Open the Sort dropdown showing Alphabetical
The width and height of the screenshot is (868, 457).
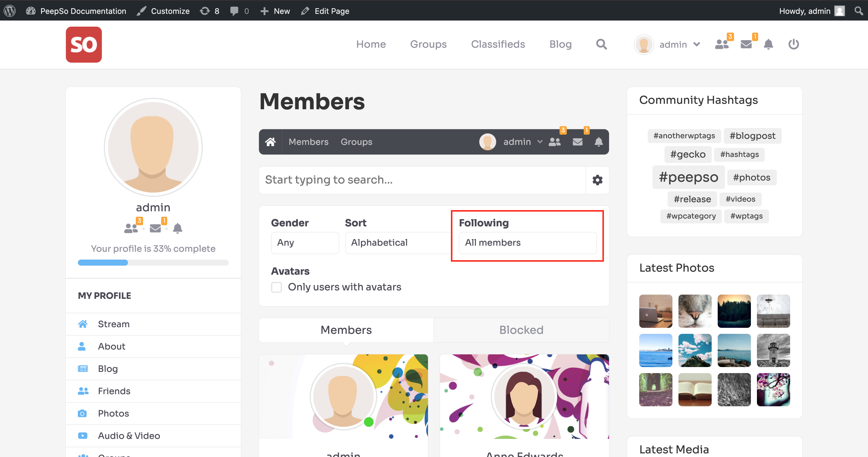(398, 243)
